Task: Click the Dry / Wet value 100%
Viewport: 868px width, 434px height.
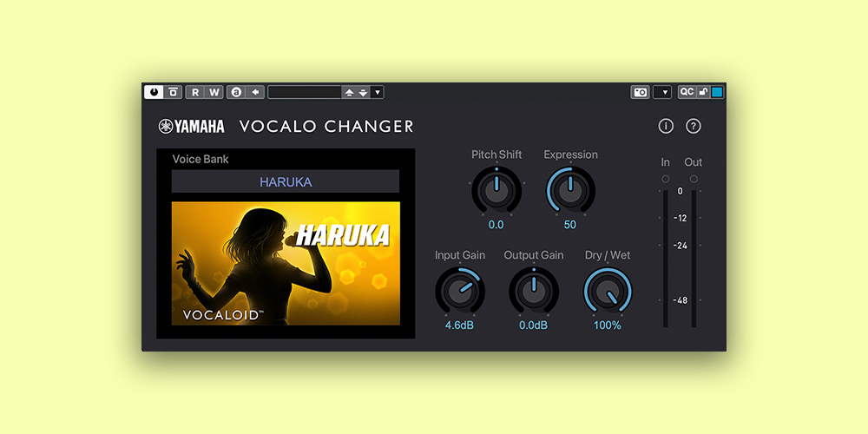Action: click(608, 325)
